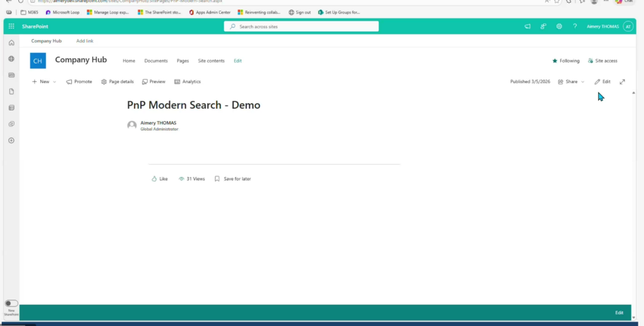Click the author avatar next to Aimery THOMAS
This screenshot has width=644, height=326.
(132, 125)
